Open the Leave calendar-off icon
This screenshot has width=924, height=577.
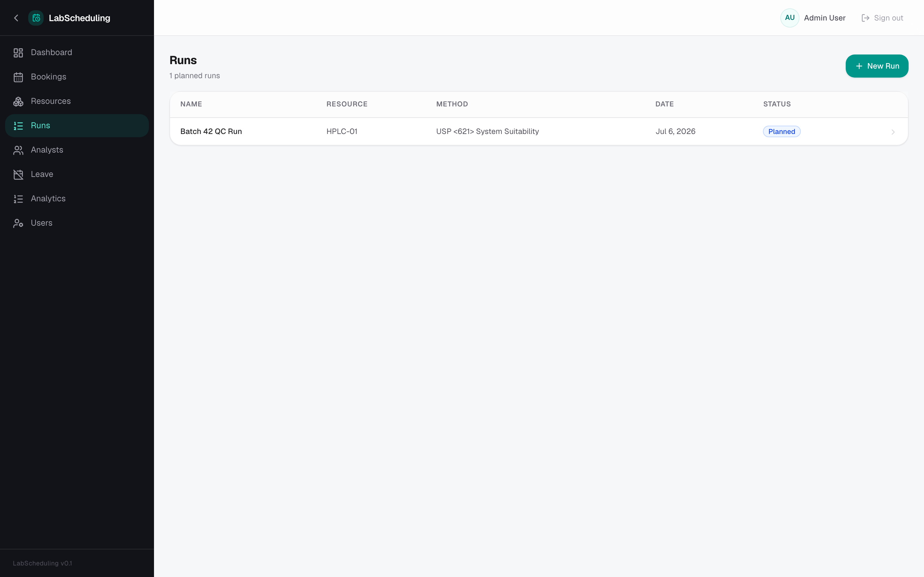pyautogui.click(x=18, y=174)
